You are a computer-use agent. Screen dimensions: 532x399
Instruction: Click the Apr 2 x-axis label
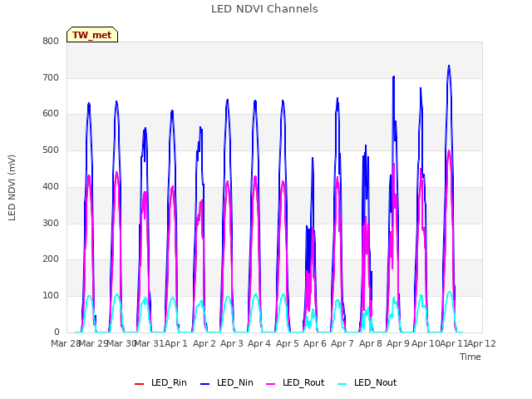click(x=204, y=343)
